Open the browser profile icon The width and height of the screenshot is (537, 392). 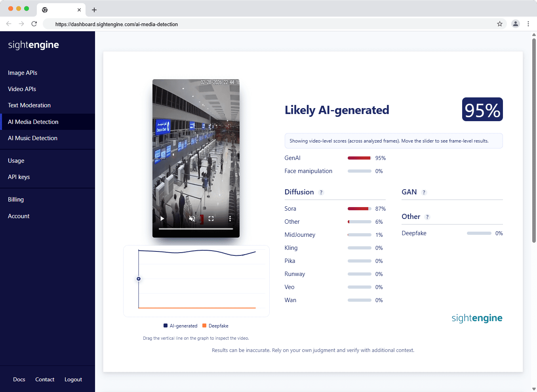coord(515,24)
